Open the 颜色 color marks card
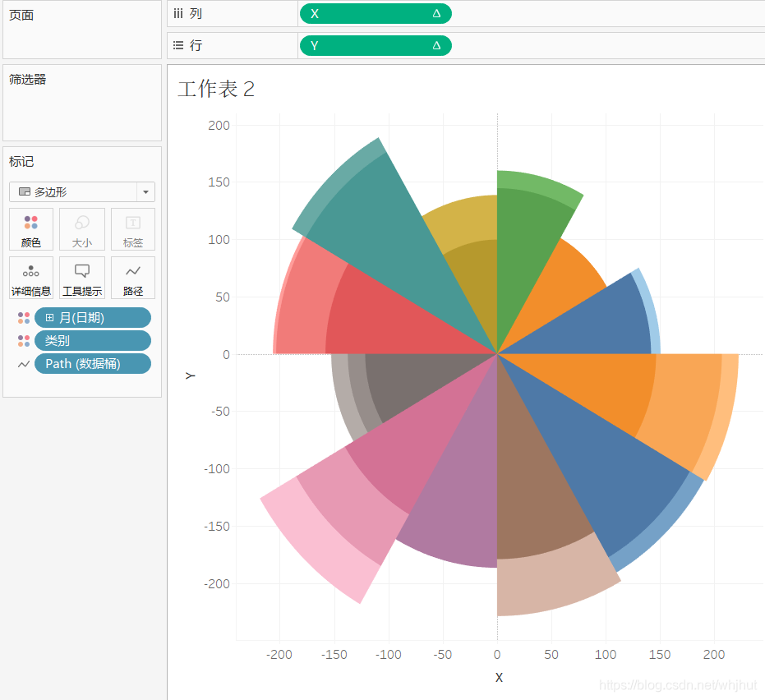This screenshot has width=765, height=700. click(x=31, y=229)
